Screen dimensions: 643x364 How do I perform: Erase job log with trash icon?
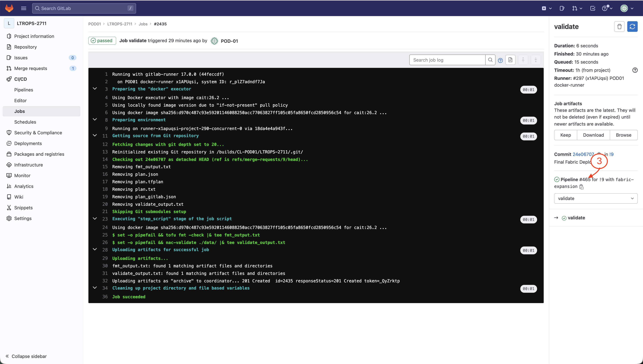[619, 26]
